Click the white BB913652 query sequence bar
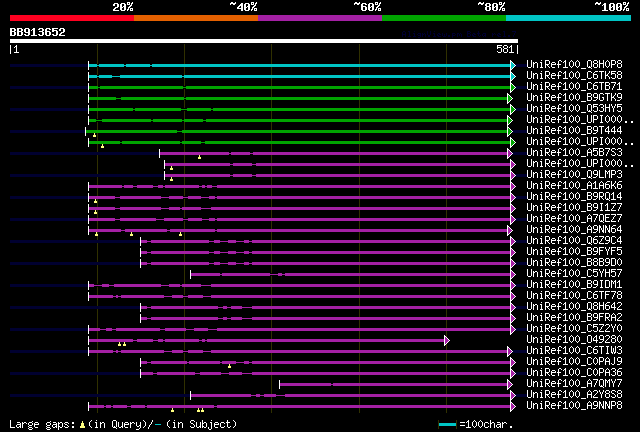This screenshot has width=640, height=432. pyautogui.click(x=264, y=41)
